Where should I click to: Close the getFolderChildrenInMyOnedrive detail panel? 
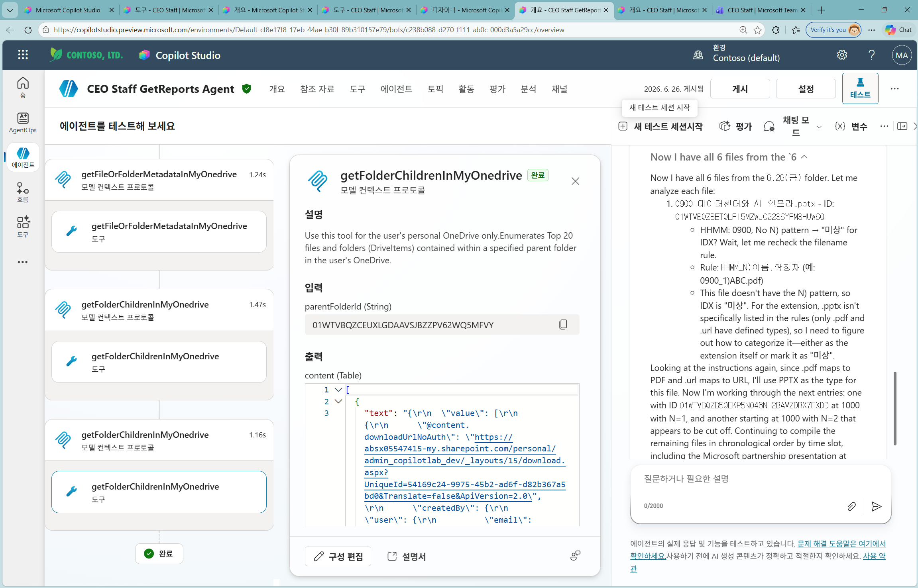[x=575, y=181]
